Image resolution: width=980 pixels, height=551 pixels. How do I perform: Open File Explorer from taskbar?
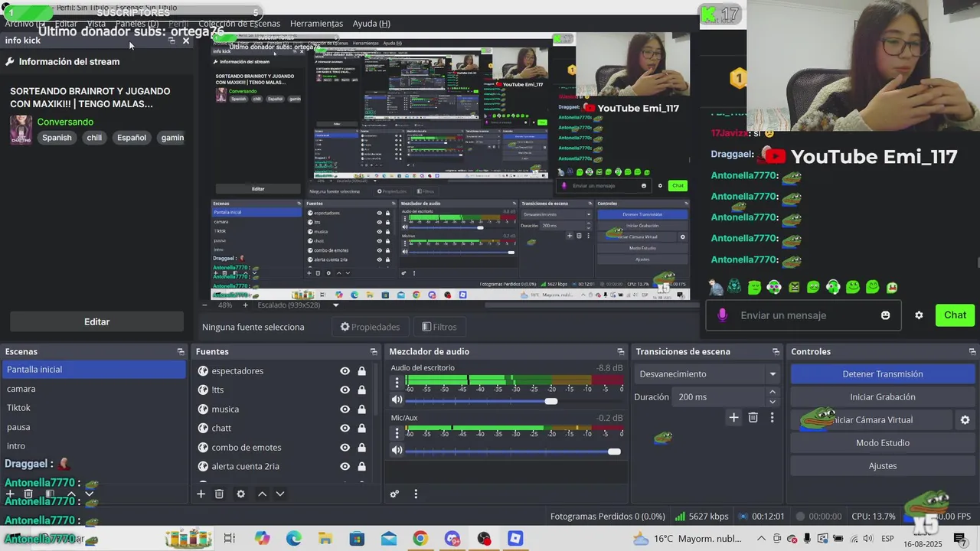325,539
